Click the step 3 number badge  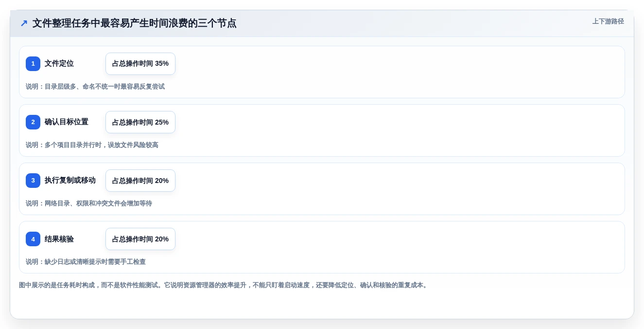pos(33,181)
